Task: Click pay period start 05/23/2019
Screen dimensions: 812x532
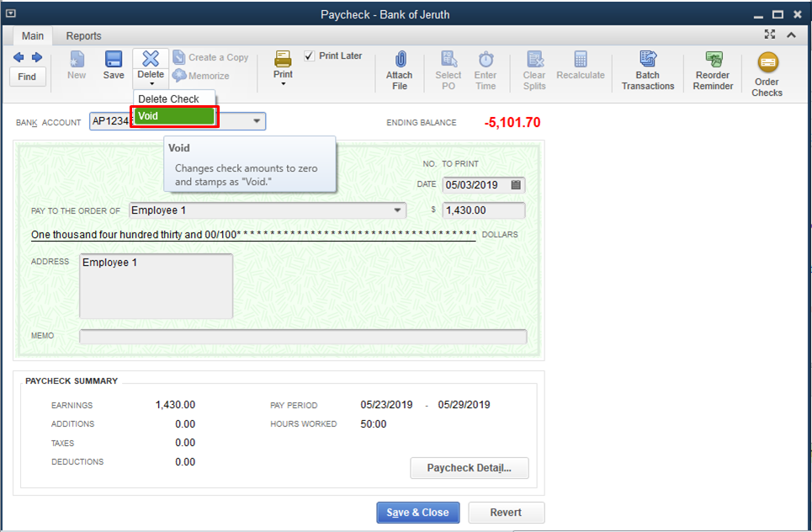Action: 386,405
